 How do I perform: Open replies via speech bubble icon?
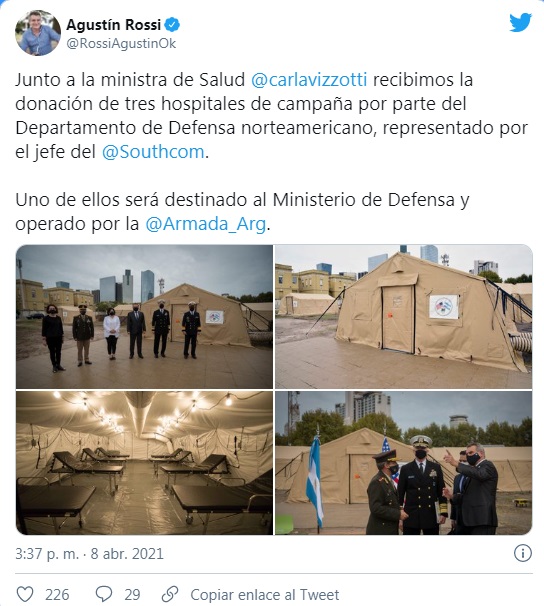[x=104, y=594]
